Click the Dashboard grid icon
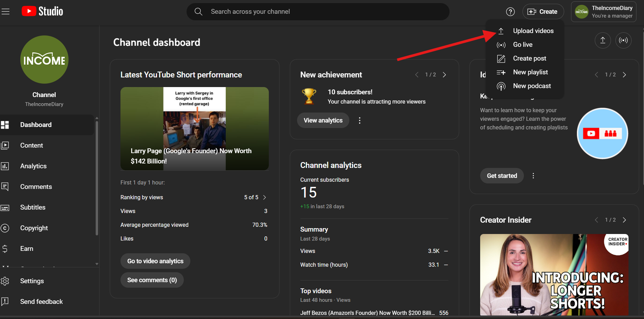This screenshot has width=644, height=319. (x=5, y=125)
